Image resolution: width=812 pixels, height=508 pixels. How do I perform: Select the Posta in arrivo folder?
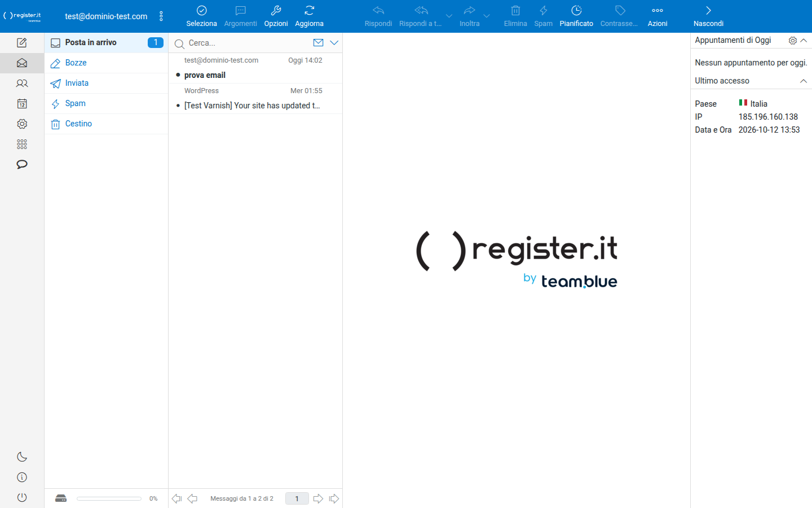click(x=106, y=43)
